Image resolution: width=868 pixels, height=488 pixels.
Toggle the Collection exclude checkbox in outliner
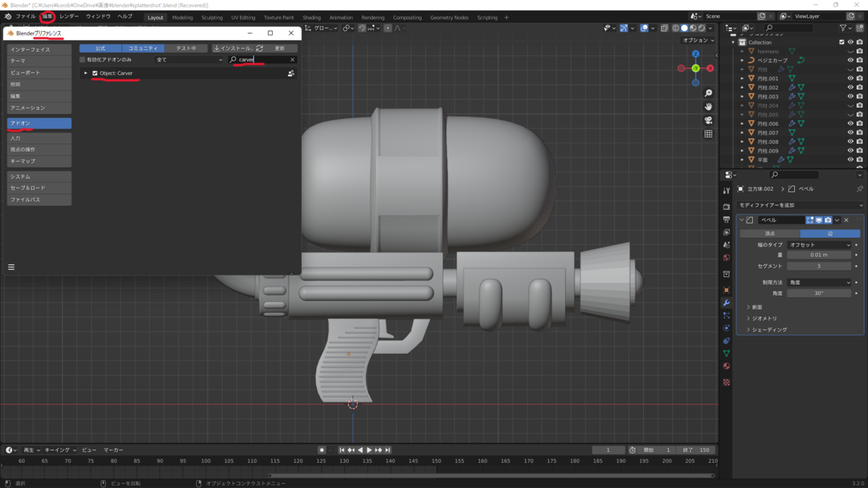(841, 43)
